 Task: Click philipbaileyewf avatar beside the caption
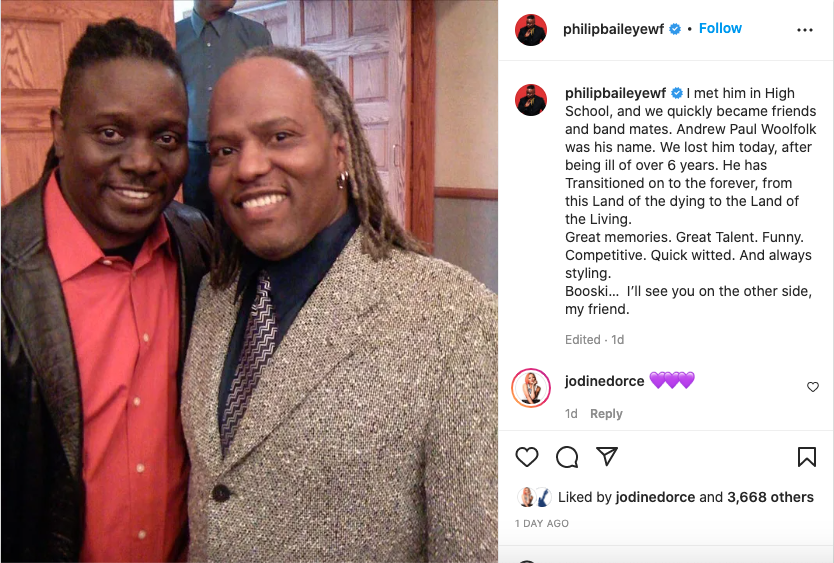(530, 100)
